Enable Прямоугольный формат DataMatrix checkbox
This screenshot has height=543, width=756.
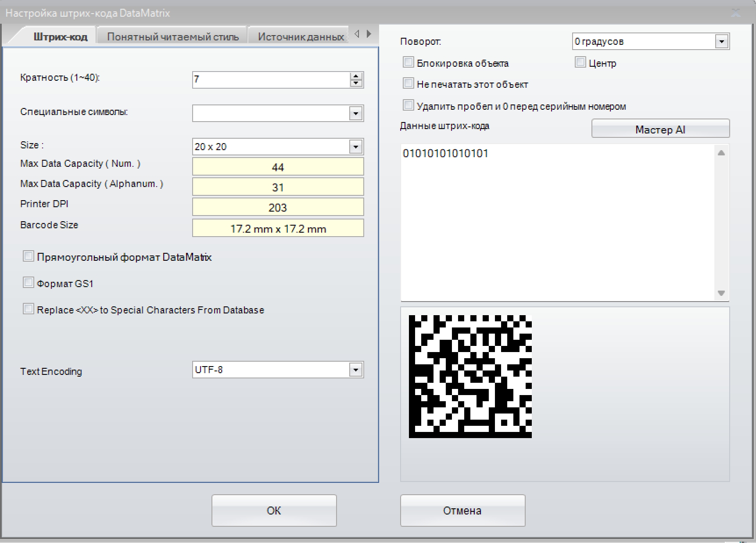[29, 256]
